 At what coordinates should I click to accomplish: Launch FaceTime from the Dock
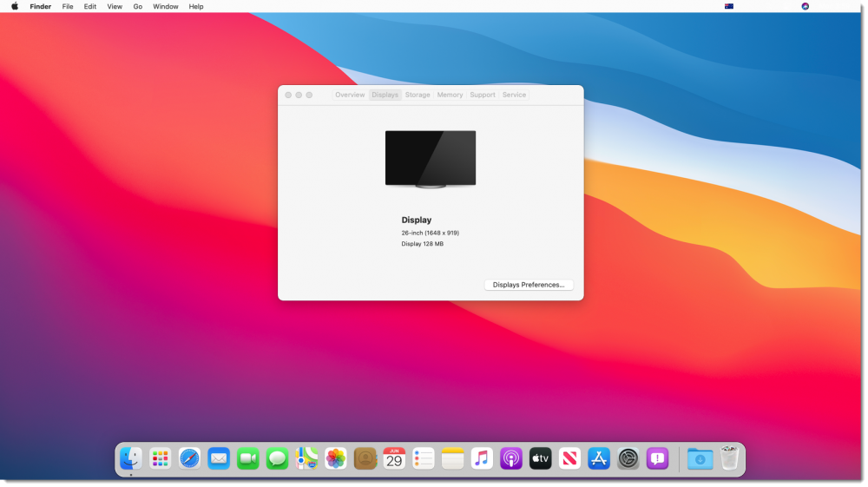248,458
